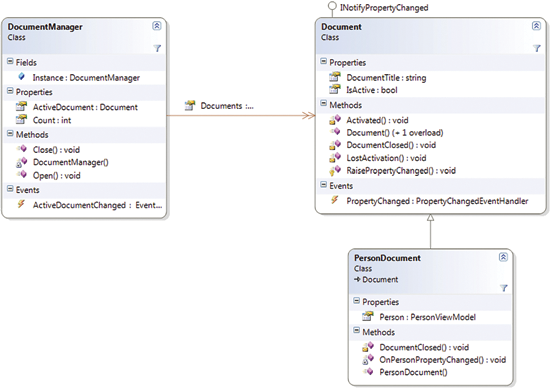Select the Instance field icon in DocumentManager
The width and height of the screenshot is (550, 388).
click(x=21, y=76)
